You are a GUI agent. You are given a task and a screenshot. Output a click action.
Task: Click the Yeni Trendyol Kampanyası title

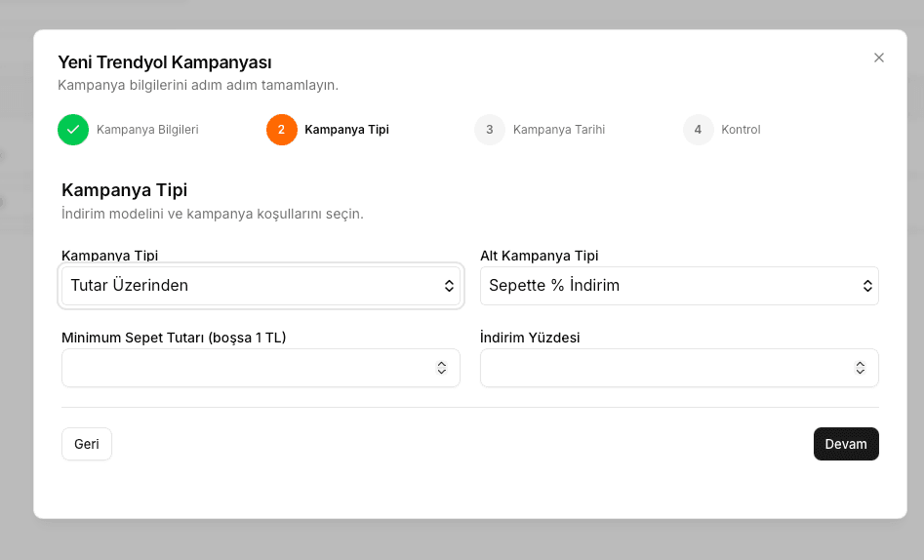165,62
